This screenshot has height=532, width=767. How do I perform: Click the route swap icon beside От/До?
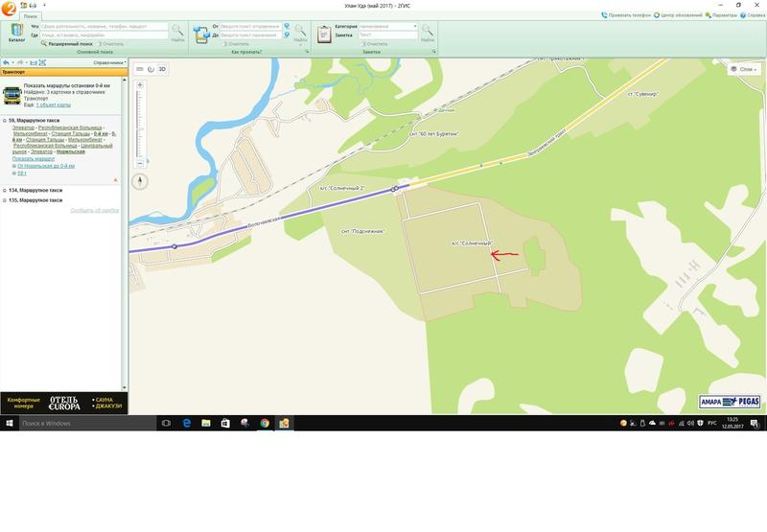point(201,35)
